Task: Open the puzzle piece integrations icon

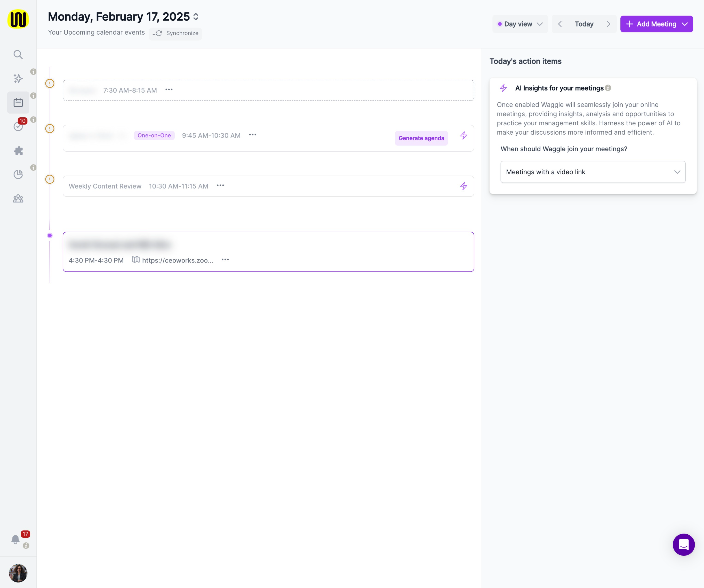Action: click(18, 150)
